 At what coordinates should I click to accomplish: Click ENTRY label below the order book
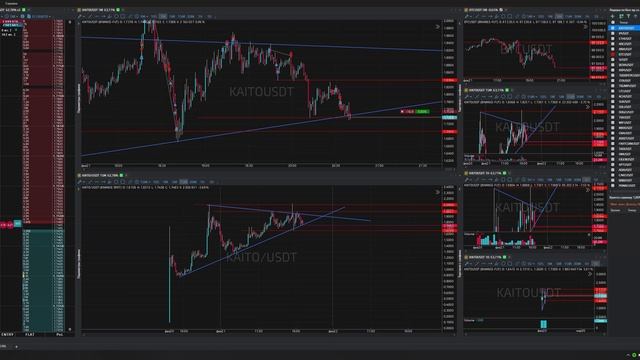point(8,334)
